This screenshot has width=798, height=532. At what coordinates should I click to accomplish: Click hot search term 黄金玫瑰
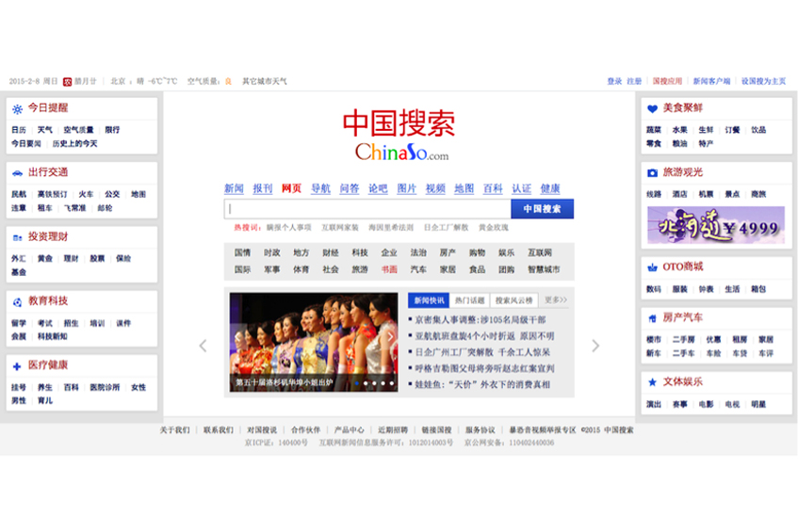[493, 227]
